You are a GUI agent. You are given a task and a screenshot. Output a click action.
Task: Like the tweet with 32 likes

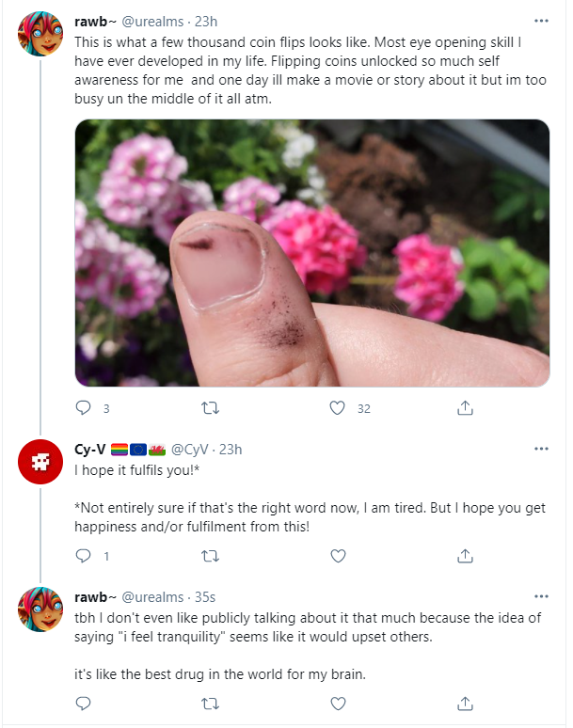337,408
